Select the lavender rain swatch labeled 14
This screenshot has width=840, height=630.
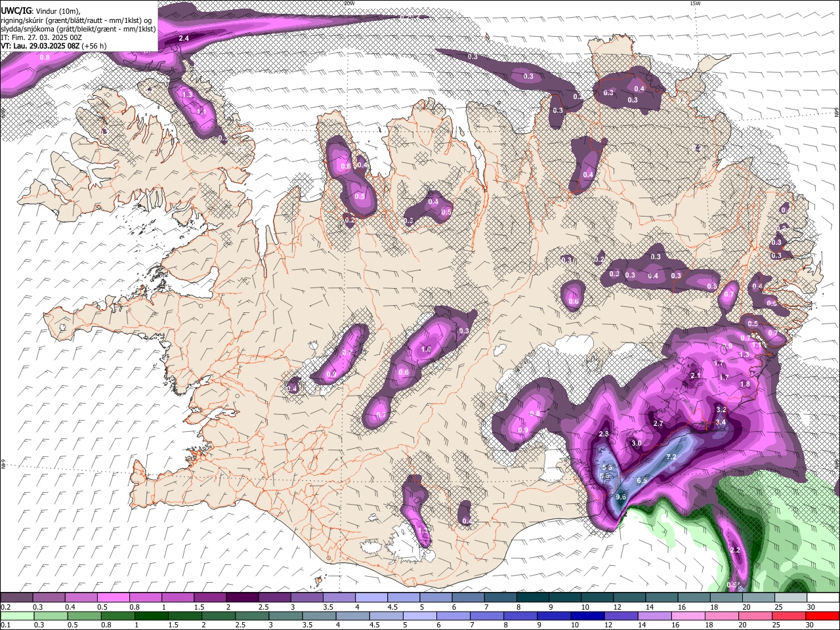pyautogui.click(x=654, y=616)
